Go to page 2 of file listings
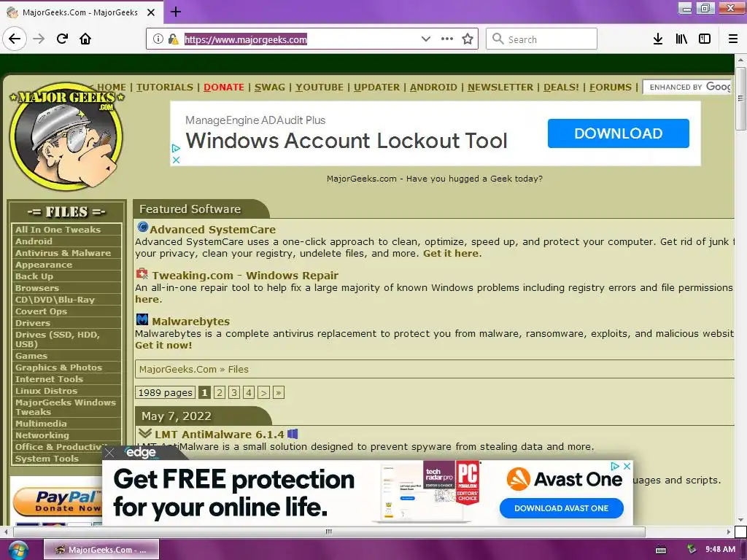The image size is (747, 560). coord(219,392)
